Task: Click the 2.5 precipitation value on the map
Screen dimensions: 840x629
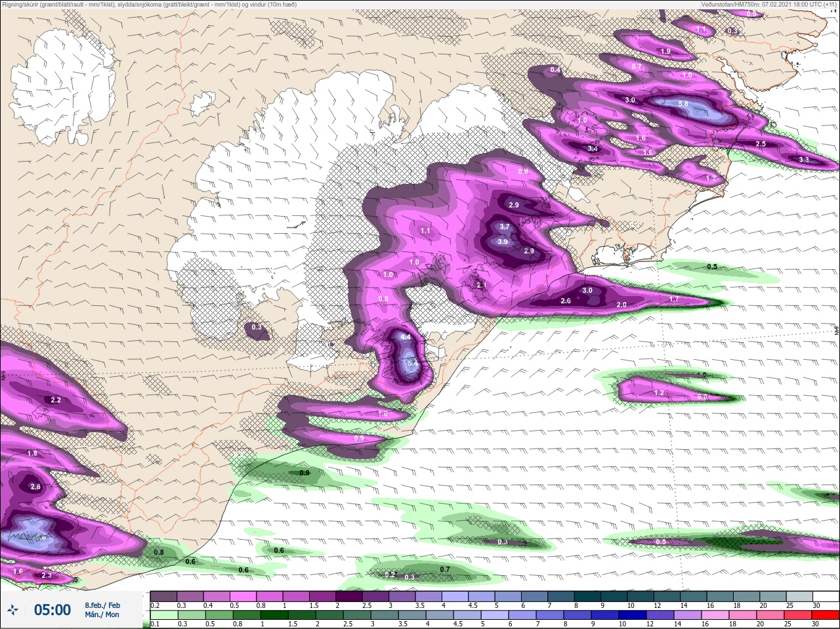Action: pyautogui.click(x=761, y=144)
